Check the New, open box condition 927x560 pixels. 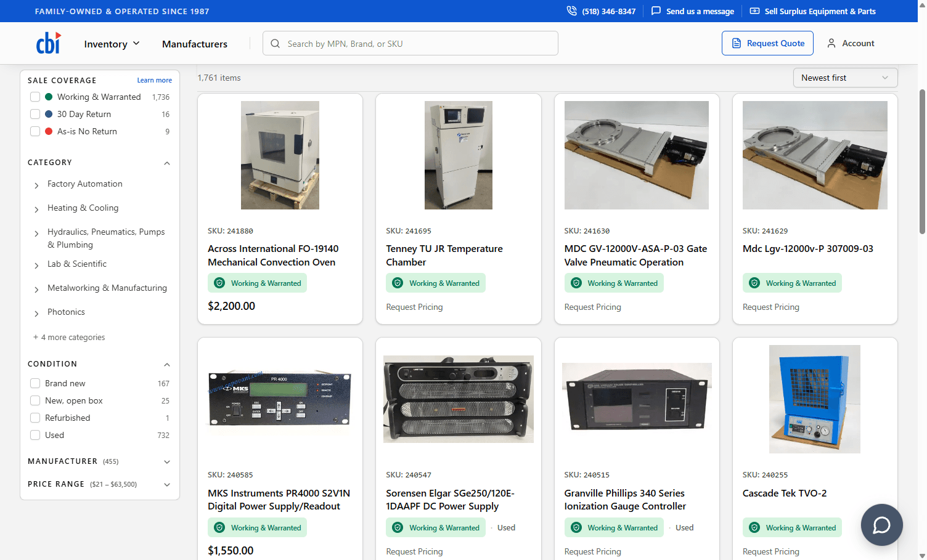pyautogui.click(x=35, y=400)
